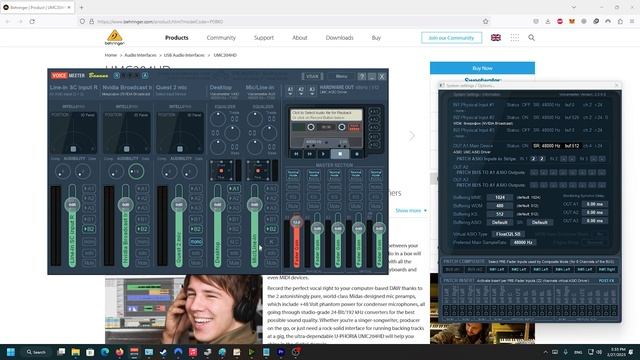
Task: Click Buffering MME value 1024 in settings
Action: [500, 198]
